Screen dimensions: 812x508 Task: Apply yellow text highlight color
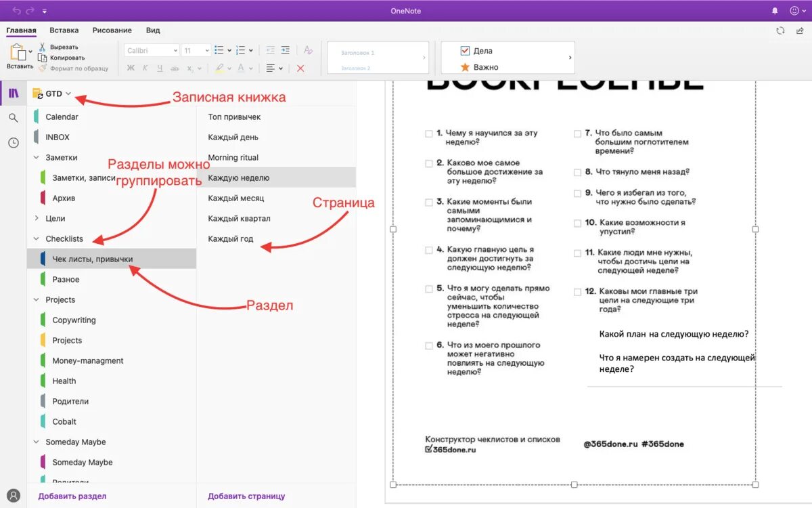click(x=219, y=68)
